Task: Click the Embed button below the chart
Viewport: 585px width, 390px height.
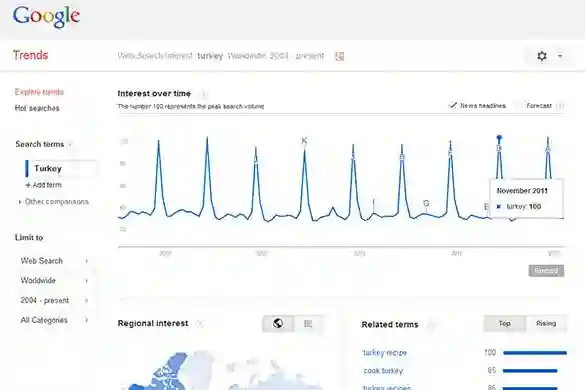Action: click(x=546, y=271)
